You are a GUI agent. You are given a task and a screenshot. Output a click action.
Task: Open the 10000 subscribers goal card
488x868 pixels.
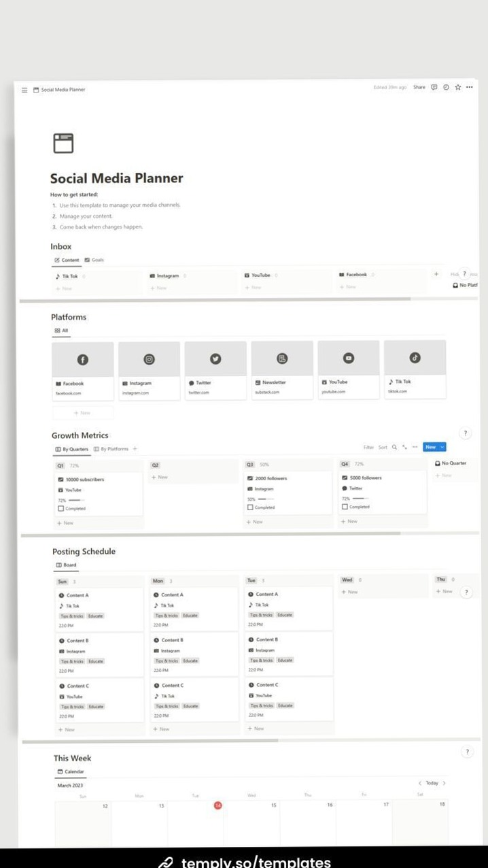tap(99, 493)
